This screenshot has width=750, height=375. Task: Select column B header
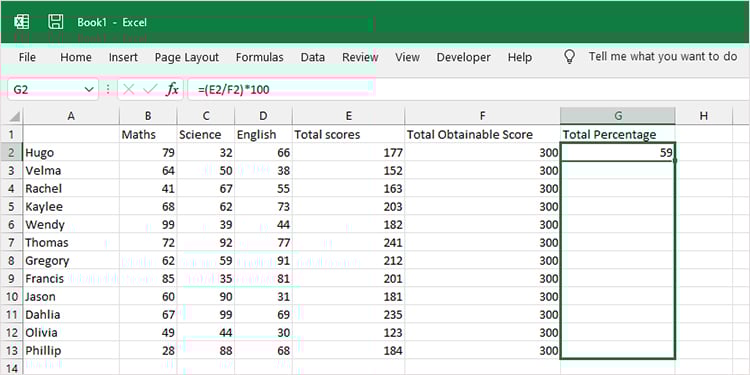tap(148, 116)
